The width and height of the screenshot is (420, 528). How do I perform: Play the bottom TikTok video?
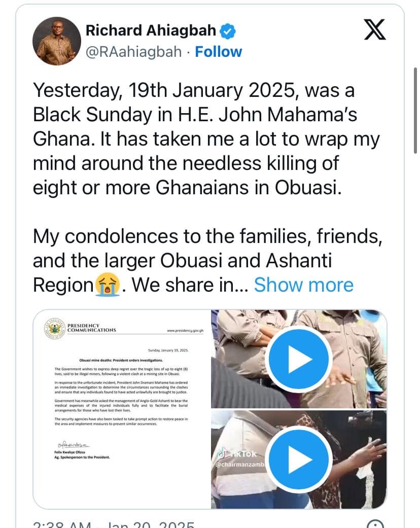pos(299,460)
